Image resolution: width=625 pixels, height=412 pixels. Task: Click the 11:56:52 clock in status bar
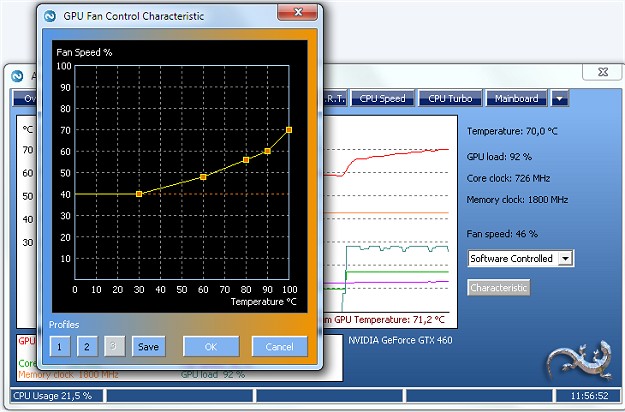[590, 396]
